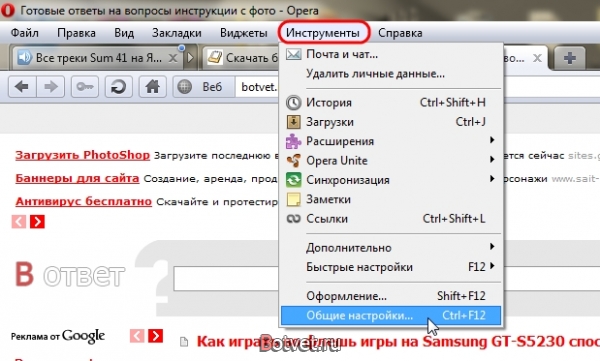This screenshot has width=600, height=361.
Task: Click the Opera logo icon in title bar
Action: point(7,10)
